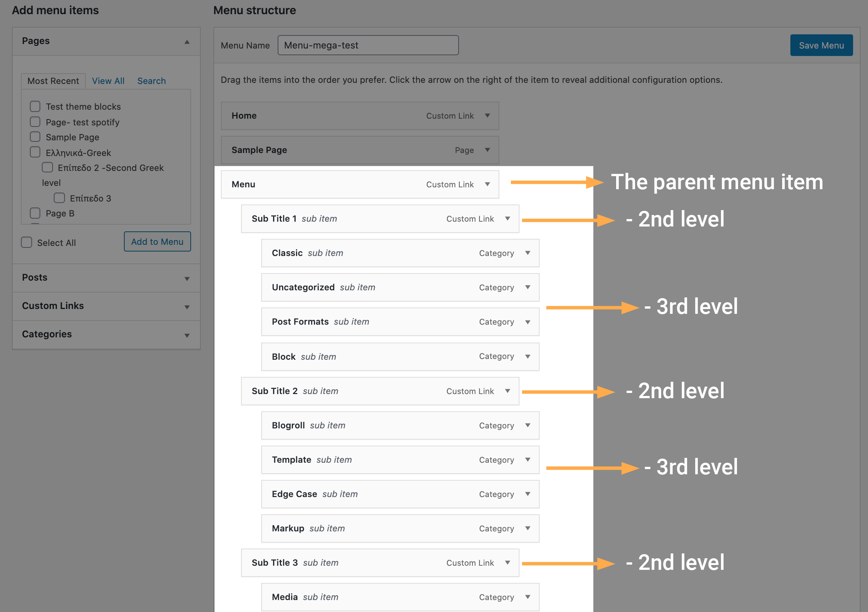Open configuration options for Sub Title 1
The height and width of the screenshot is (612, 868).
[x=508, y=218]
